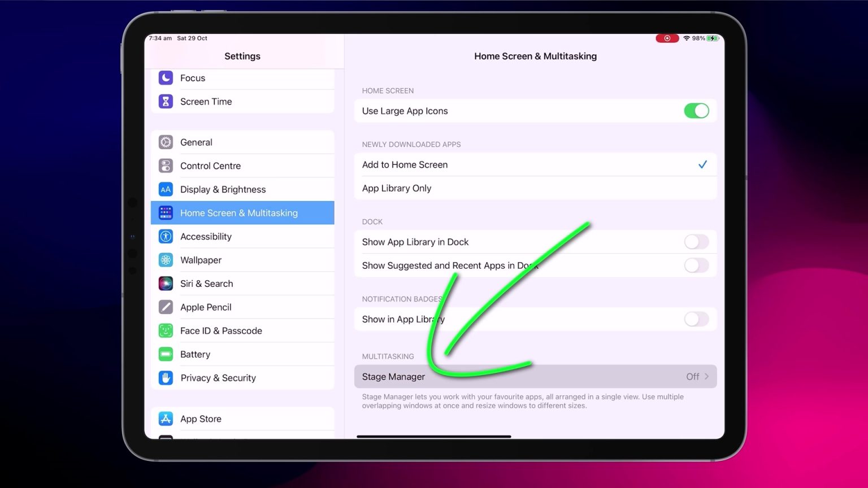868x488 pixels.
Task: Enable Show App Library in Dock
Action: [x=696, y=242]
